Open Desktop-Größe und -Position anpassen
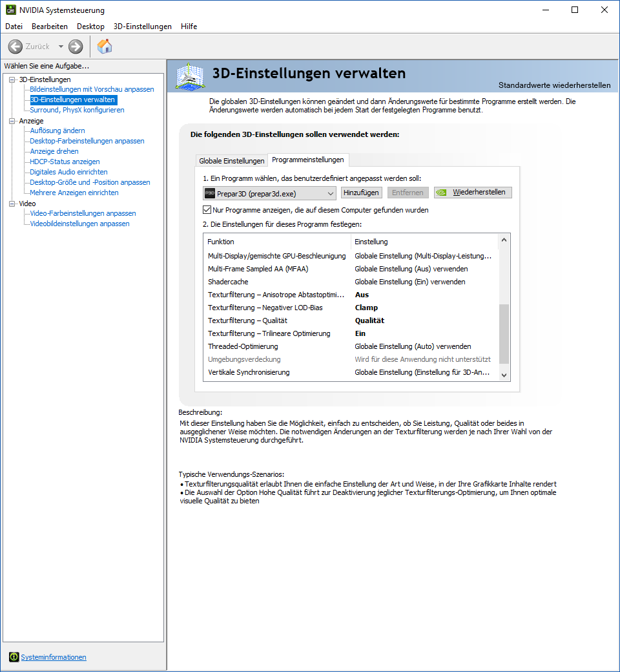620x672 pixels. 90,182
